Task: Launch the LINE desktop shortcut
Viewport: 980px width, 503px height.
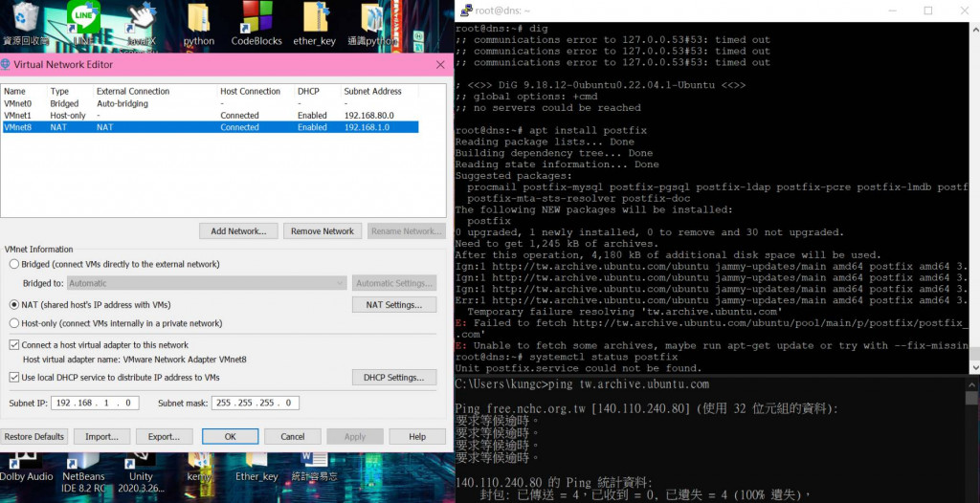Action: [x=84, y=23]
